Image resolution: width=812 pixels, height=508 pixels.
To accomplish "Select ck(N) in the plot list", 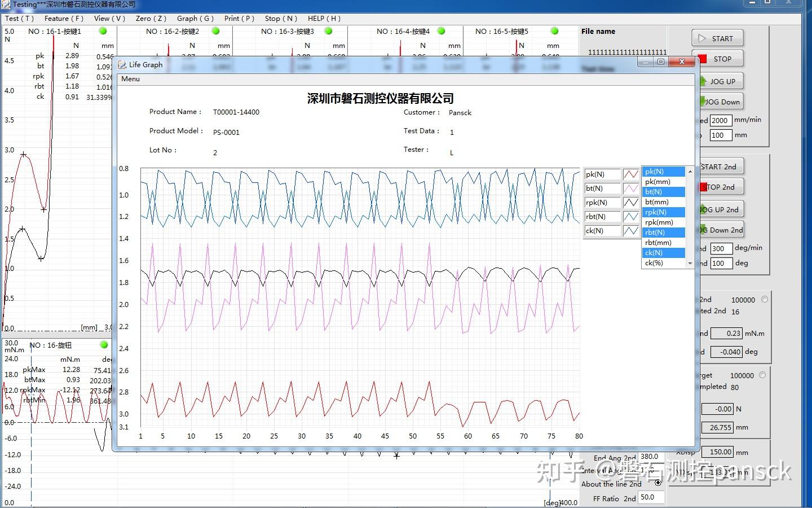I will point(664,253).
